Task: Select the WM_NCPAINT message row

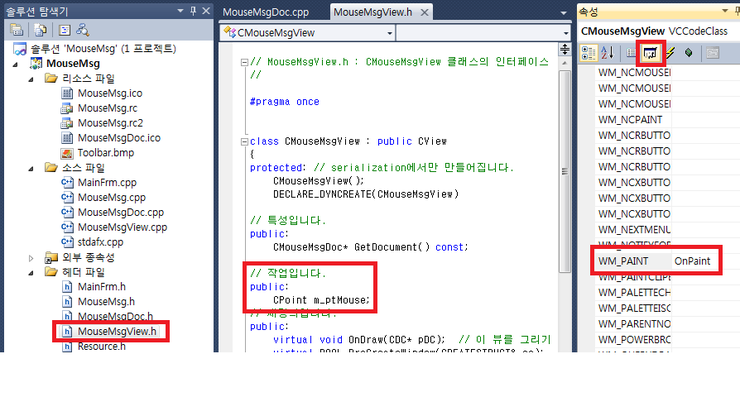Action: [x=630, y=119]
